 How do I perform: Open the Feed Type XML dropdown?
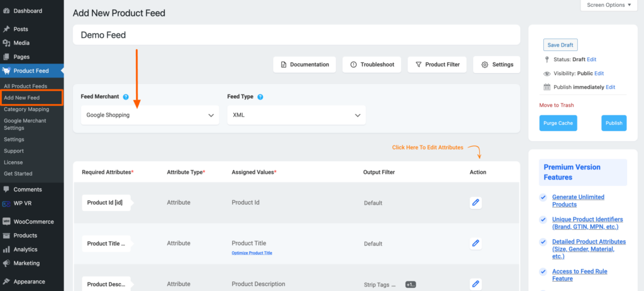click(x=297, y=115)
